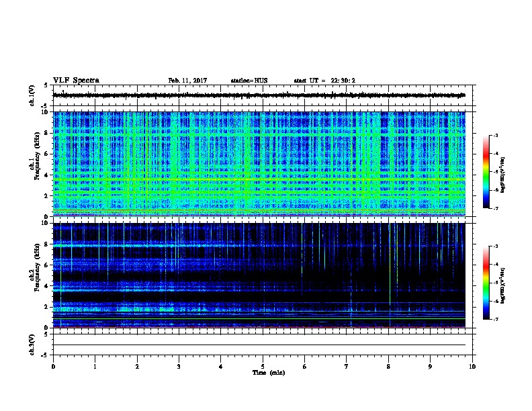Click the ch.1 color bar log(PSD) label
This screenshot has height=411, width=532.
tap(503, 175)
